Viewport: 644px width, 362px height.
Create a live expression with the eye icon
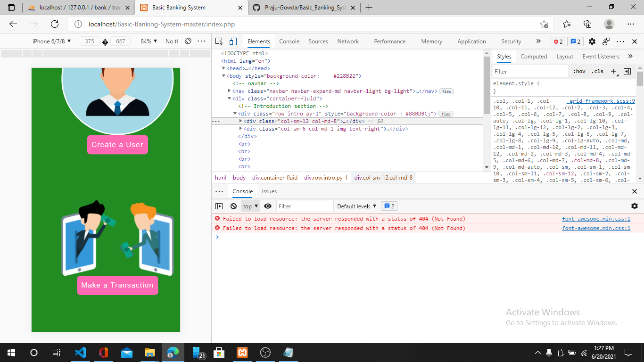tap(267, 206)
